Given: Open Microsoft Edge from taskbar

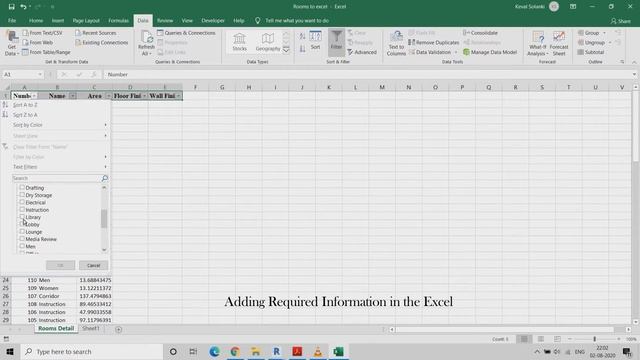Looking at the screenshot, I should tap(214, 351).
